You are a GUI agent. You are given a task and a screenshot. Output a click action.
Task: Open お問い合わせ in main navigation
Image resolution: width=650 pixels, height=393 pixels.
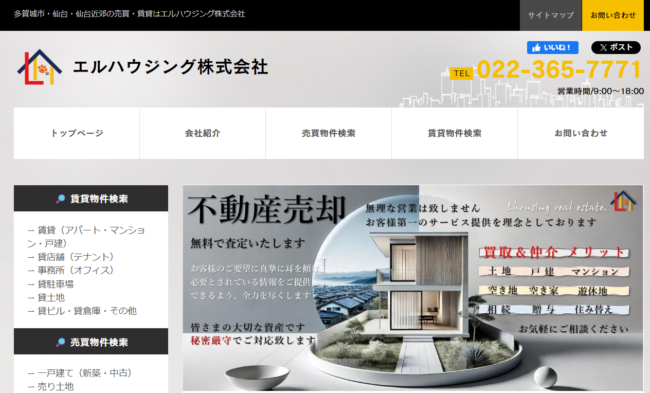(x=581, y=133)
